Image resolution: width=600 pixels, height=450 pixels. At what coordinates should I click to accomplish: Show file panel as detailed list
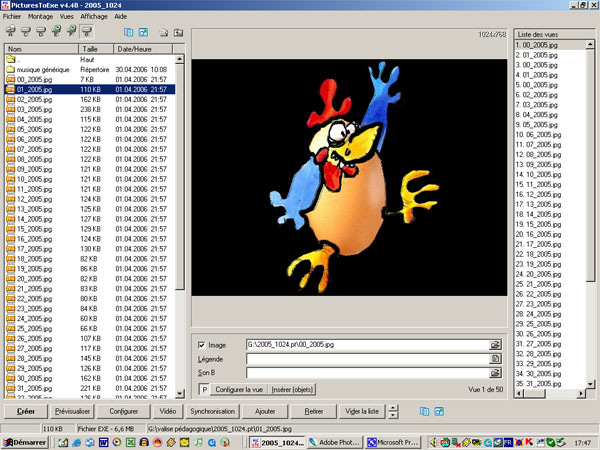129,33
